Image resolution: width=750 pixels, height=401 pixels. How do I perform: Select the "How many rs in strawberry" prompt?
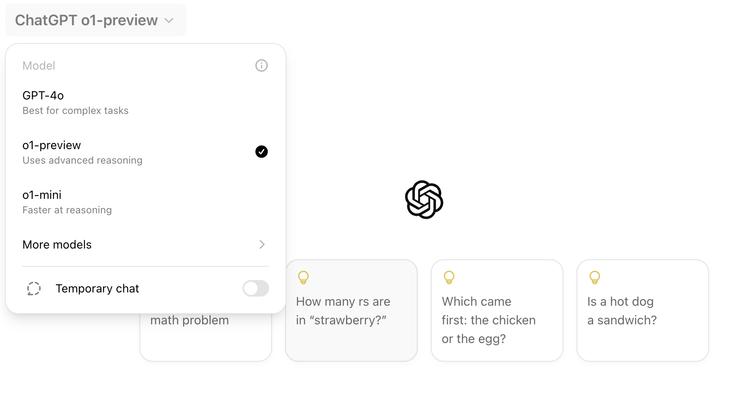tap(351, 311)
